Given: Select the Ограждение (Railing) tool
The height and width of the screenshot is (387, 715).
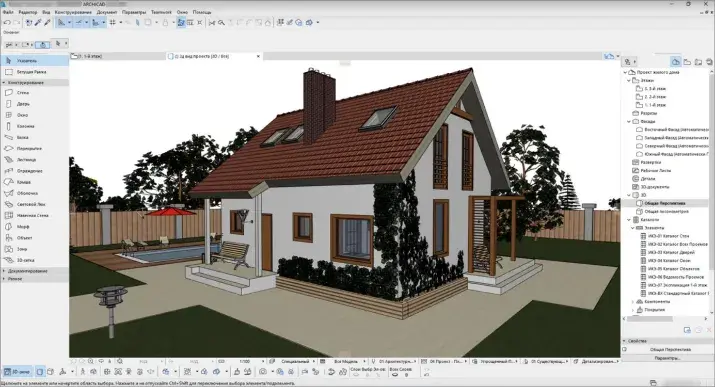Looking at the screenshot, I should click(x=35, y=171).
